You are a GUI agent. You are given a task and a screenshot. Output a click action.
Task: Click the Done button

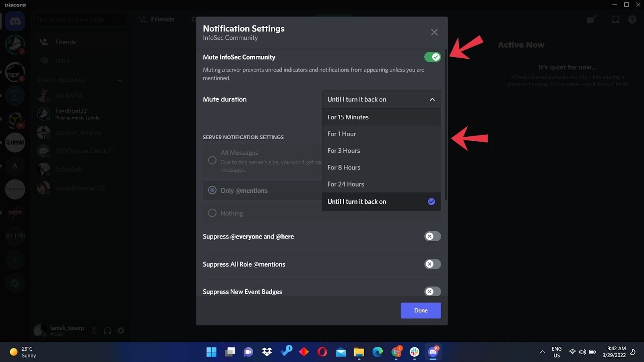[x=421, y=311]
